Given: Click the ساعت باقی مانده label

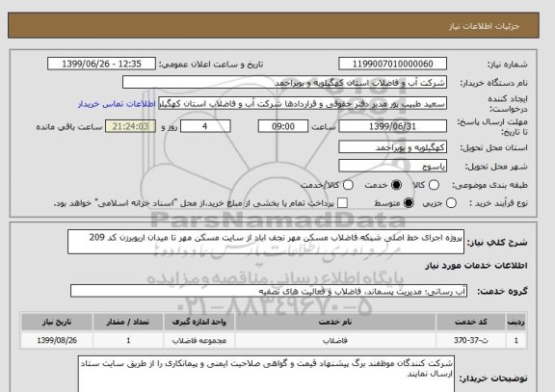Looking at the screenshot, I should 69,127.
